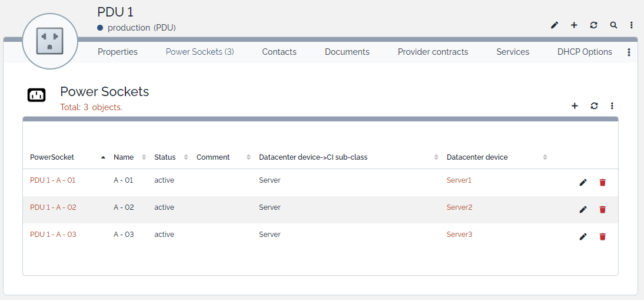Screen dimensions: 644x300
Task: Expand the extra tabs overflow menu
Action: pyautogui.click(x=629, y=52)
